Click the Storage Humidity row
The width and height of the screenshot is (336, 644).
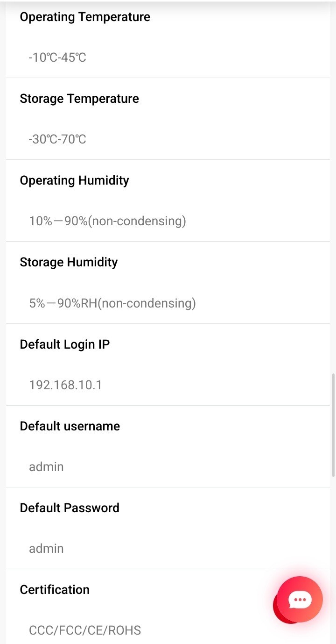pos(168,283)
